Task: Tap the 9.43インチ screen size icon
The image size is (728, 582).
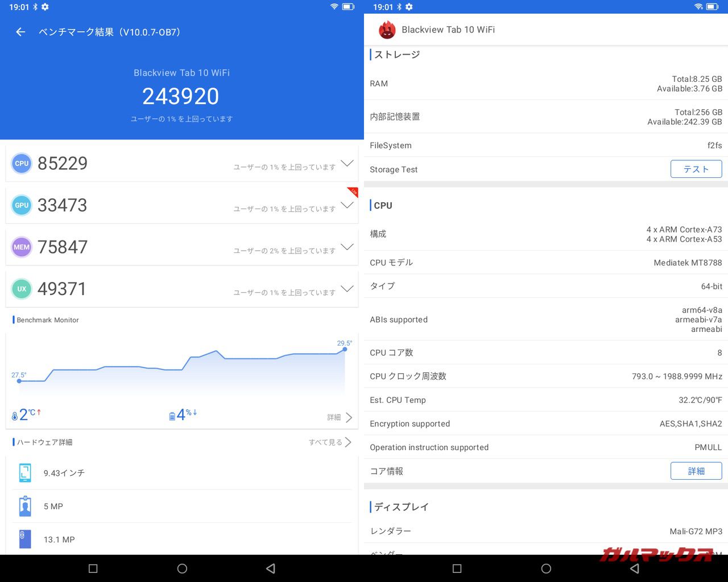Action: [x=25, y=473]
